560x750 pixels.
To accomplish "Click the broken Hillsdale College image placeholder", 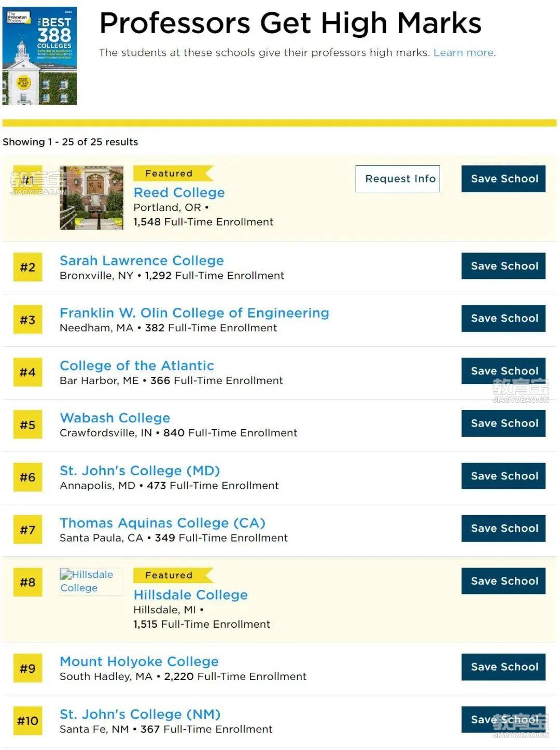I will pos(91,582).
